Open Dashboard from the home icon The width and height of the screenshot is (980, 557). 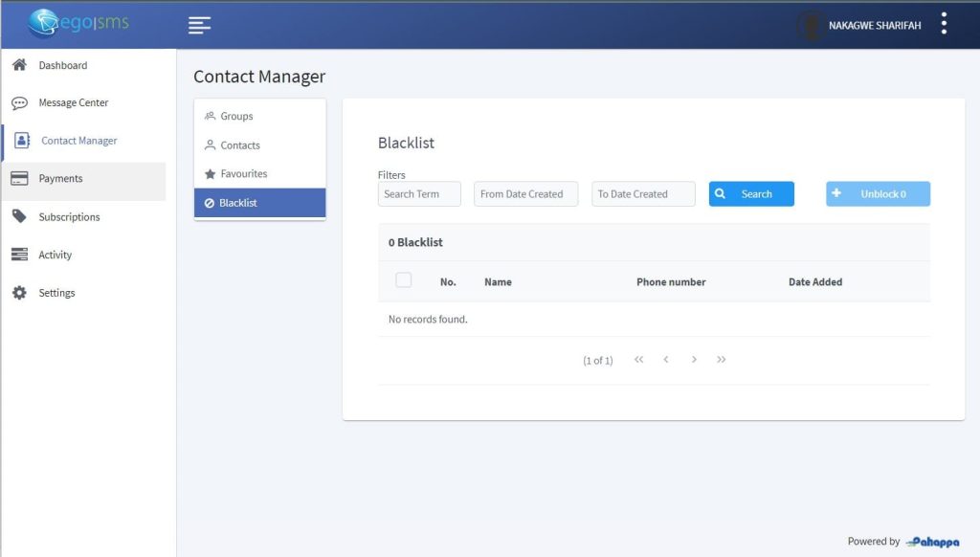[19, 65]
